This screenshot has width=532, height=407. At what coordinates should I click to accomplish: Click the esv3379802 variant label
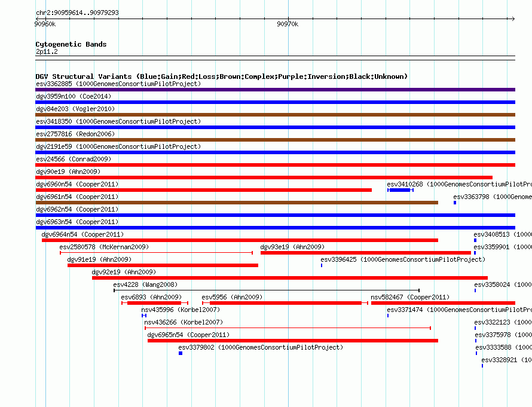point(261,347)
